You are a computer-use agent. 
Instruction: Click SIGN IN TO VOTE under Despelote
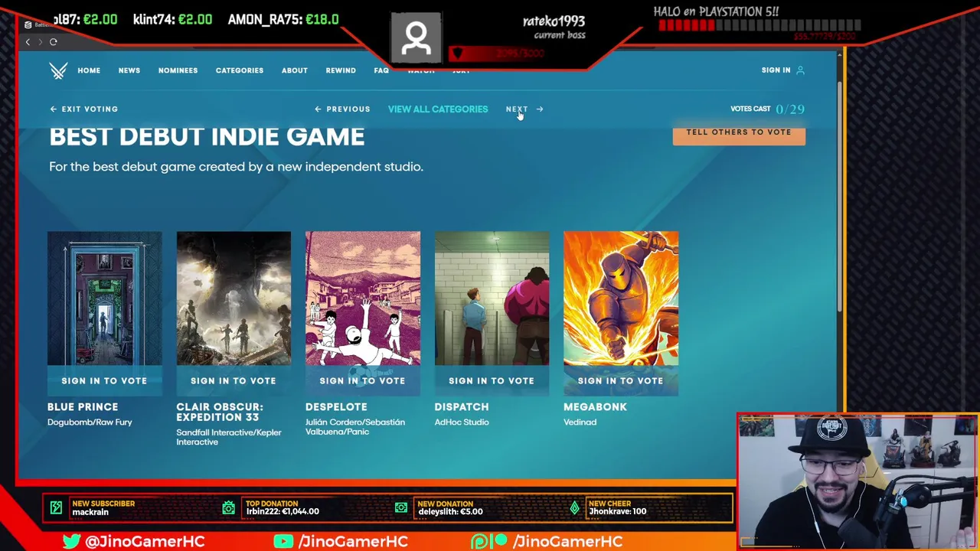[363, 380]
